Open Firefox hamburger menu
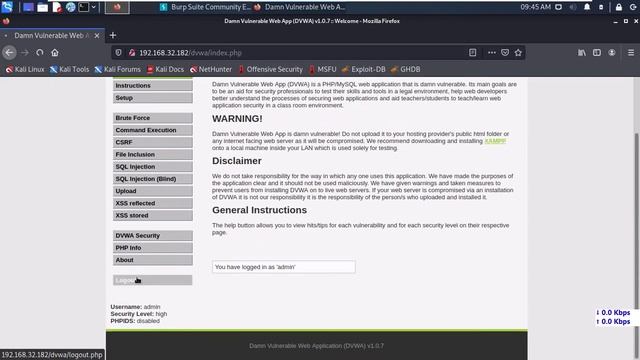This screenshot has height=360, width=640. [631, 53]
